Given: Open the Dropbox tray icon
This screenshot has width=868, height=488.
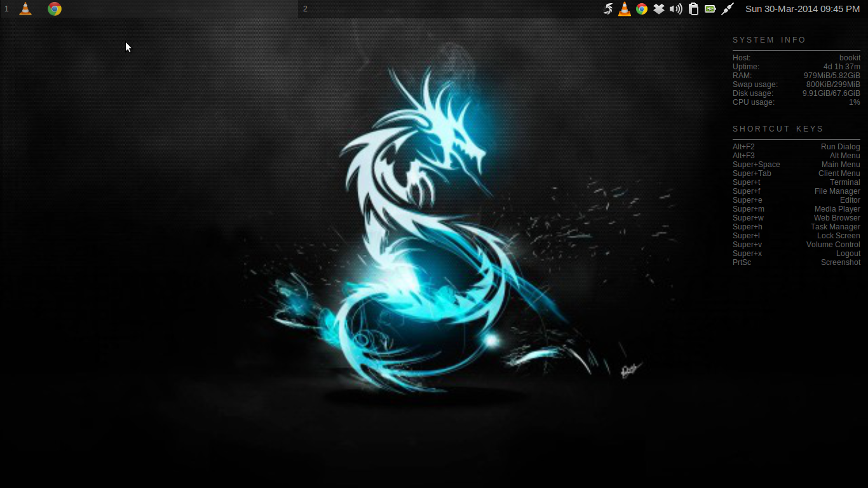Looking at the screenshot, I should pos(659,9).
